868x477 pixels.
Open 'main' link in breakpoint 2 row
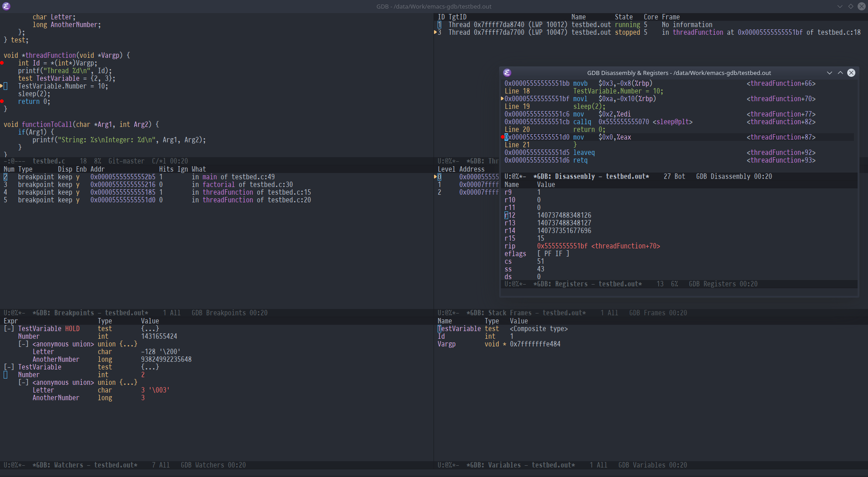[210, 177]
